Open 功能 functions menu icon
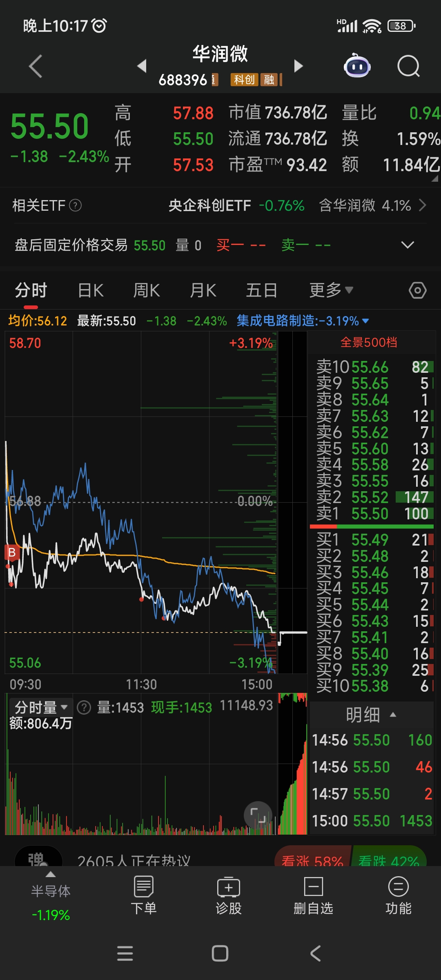Image resolution: width=441 pixels, height=980 pixels. 399,895
